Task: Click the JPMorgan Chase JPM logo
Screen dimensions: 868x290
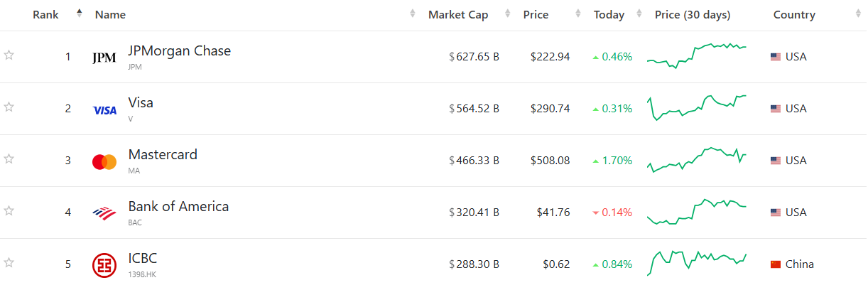Action: [104, 58]
